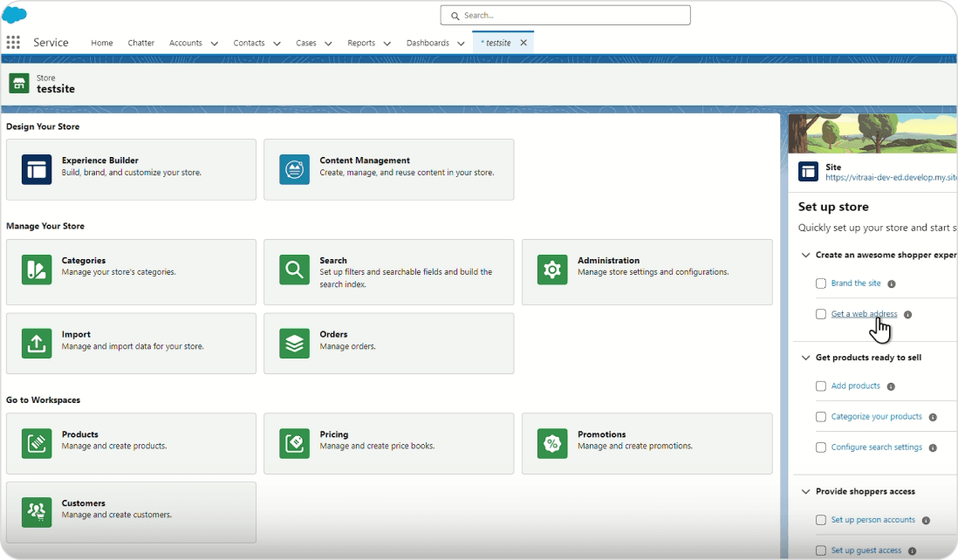
Task: Click info icon beside Set up person accounts
Action: 927,520
